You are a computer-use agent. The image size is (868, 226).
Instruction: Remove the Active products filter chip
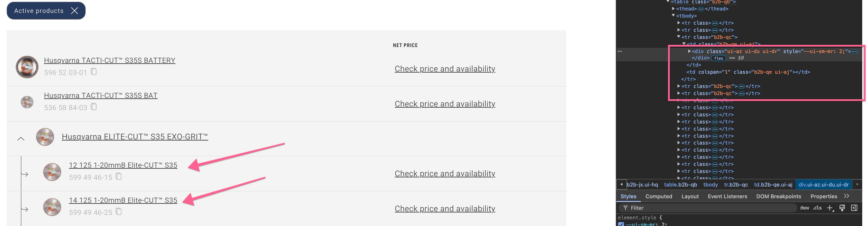[75, 11]
